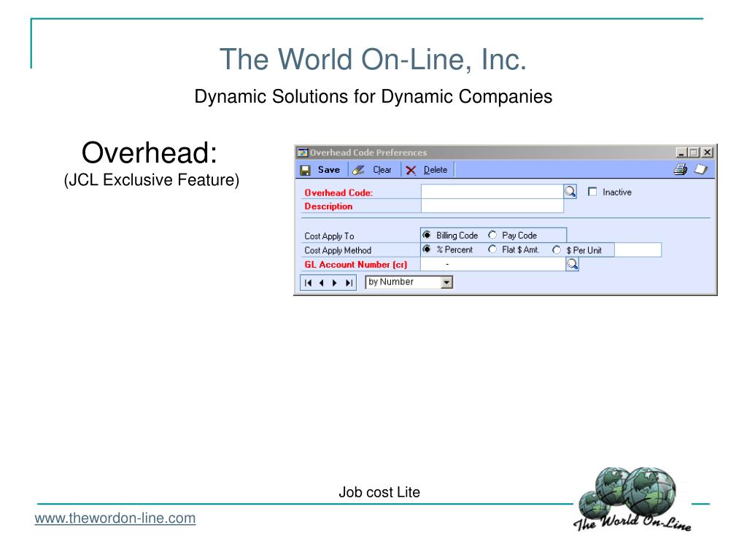Select $ Per Unit radio button
Screen dimensions: 747x560
click(557, 250)
